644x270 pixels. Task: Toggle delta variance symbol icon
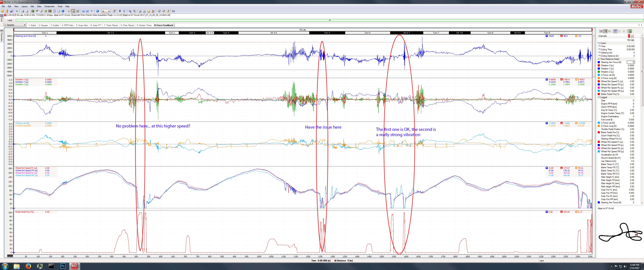click(x=120, y=11)
